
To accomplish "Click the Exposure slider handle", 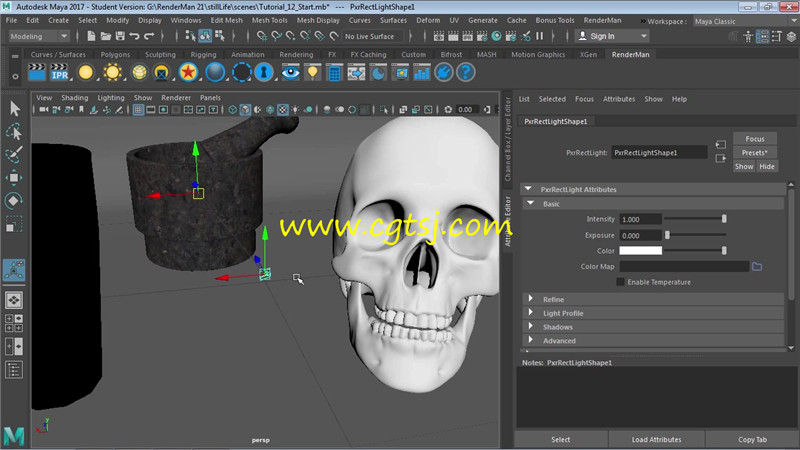I will (x=667, y=235).
